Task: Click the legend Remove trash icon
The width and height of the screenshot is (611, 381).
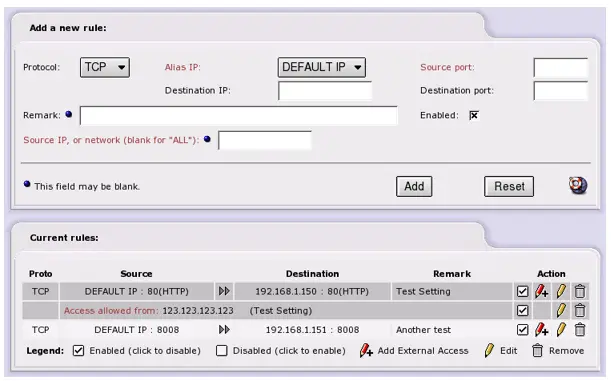Action: 537,350
